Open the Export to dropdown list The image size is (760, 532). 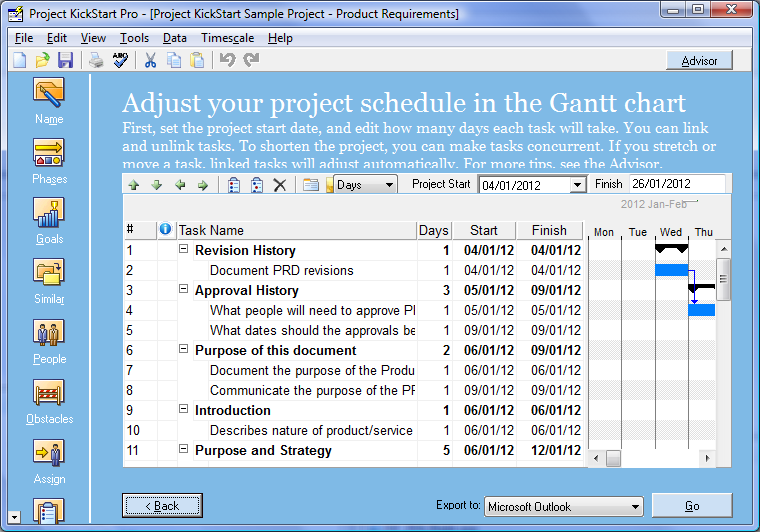click(x=636, y=507)
